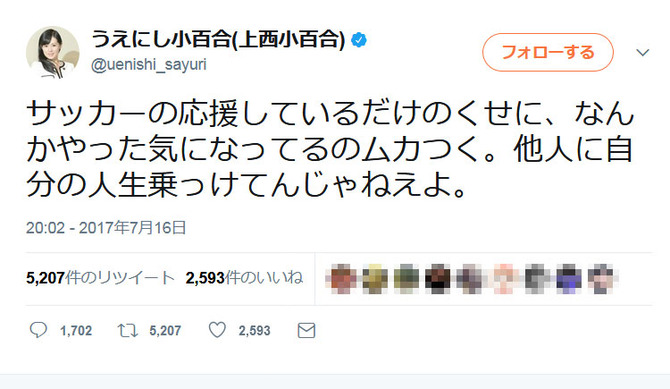Like the tweet with heart icon
This screenshot has height=389, width=670.
(x=217, y=330)
